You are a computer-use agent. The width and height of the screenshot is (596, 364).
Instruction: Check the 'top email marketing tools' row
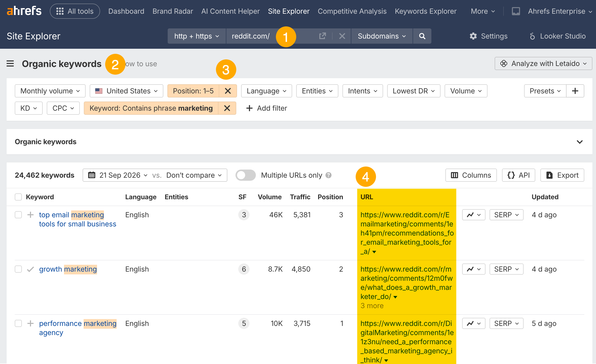(18, 215)
